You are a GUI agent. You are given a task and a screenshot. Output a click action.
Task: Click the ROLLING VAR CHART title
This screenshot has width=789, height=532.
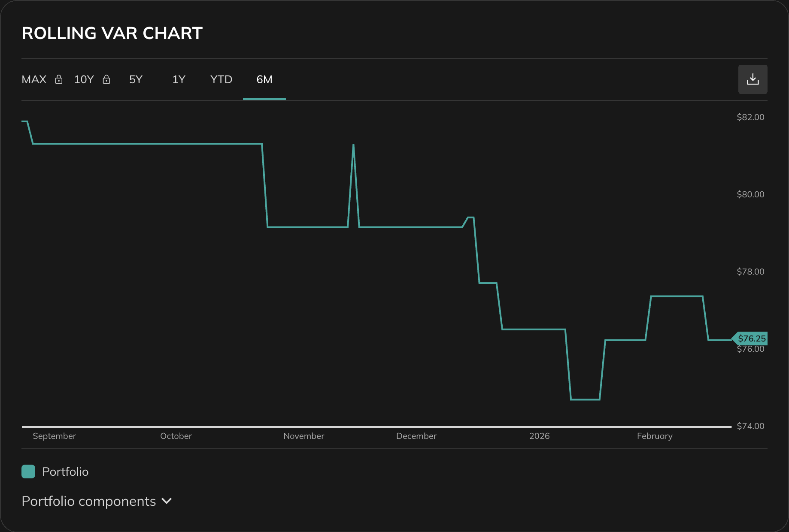[112, 33]
